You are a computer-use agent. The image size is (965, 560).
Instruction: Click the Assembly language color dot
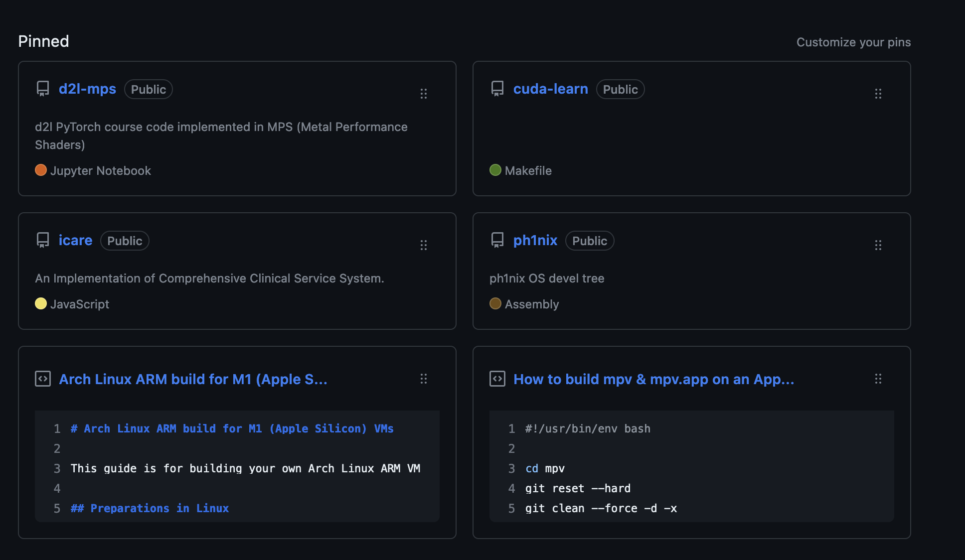click(495, 304)
